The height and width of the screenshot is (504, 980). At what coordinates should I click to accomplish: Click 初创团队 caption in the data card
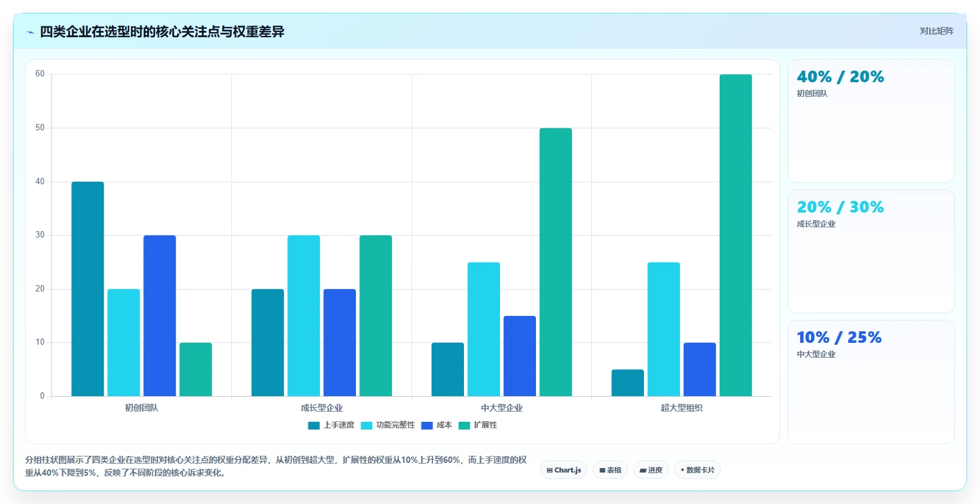click(x=812, y=94)
